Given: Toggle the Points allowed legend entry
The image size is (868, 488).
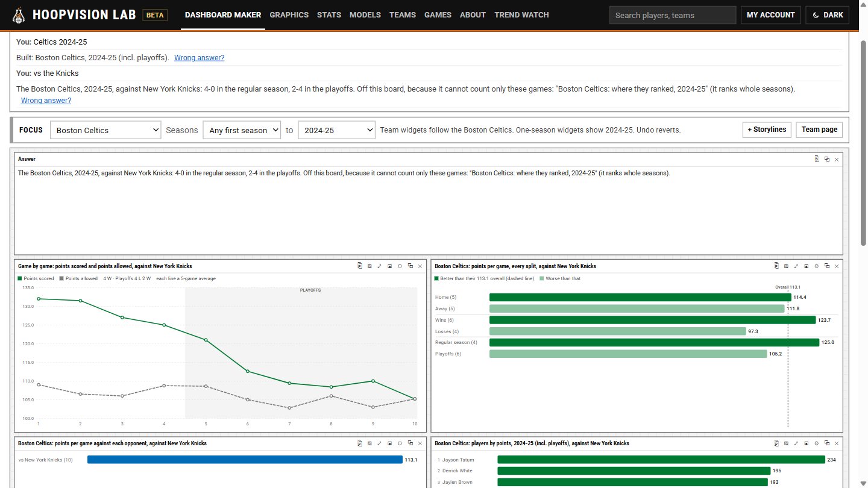Looking at the screenshot, I should tap(78, 278).
